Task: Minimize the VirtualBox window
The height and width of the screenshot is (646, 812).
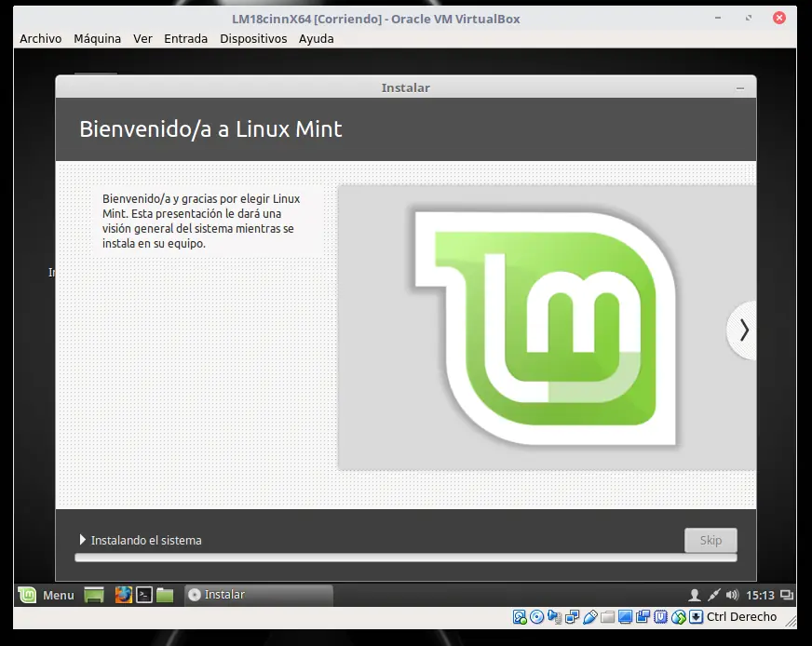Action: (x=718, y=18)
